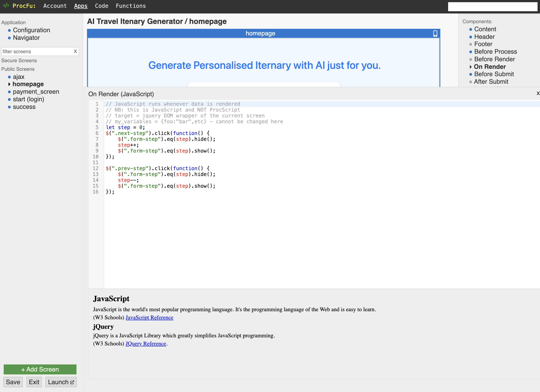The image size is (540, 392).
Task: Clear the screen filter using the X icon
Action: coord(75,52)
